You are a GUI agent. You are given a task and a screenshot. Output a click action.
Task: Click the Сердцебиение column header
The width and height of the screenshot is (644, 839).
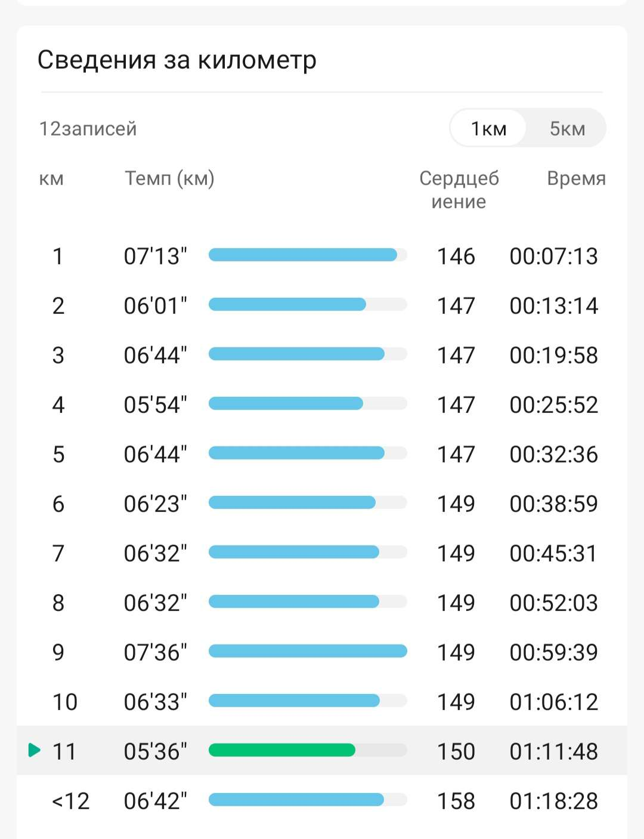[x=459, y=189]
